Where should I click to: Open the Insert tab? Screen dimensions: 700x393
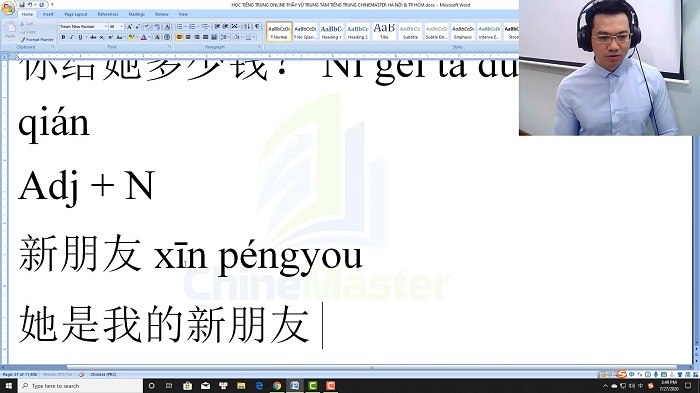(x=48, y=14)
